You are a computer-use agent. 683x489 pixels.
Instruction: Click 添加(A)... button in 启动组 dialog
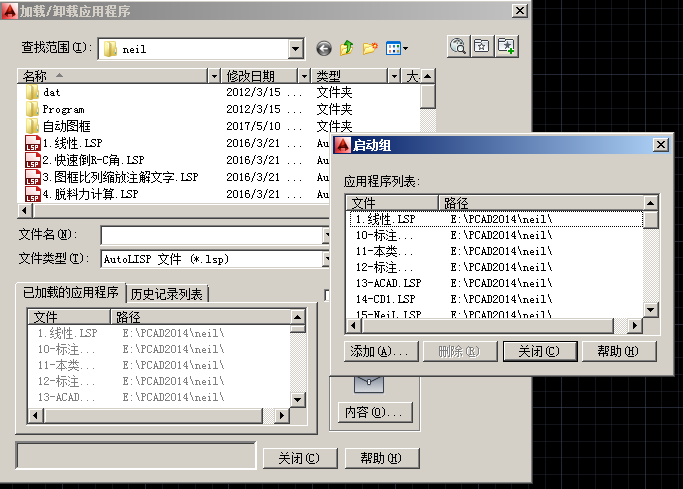[381, 351]
